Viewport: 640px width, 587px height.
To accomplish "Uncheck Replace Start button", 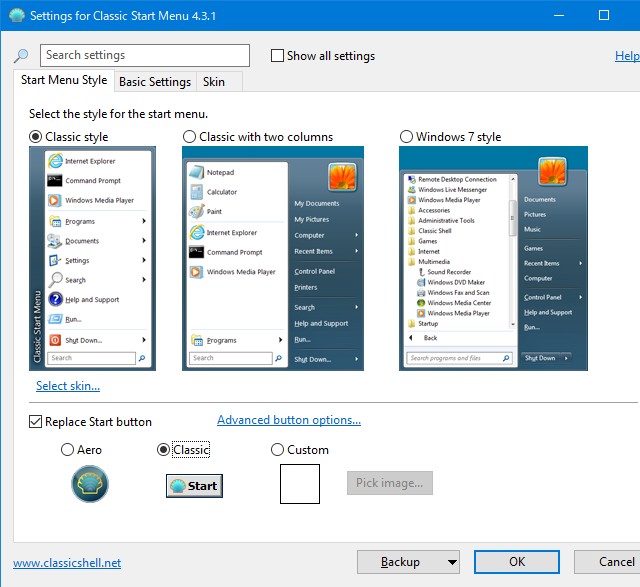I will click(x=36, y=422).
